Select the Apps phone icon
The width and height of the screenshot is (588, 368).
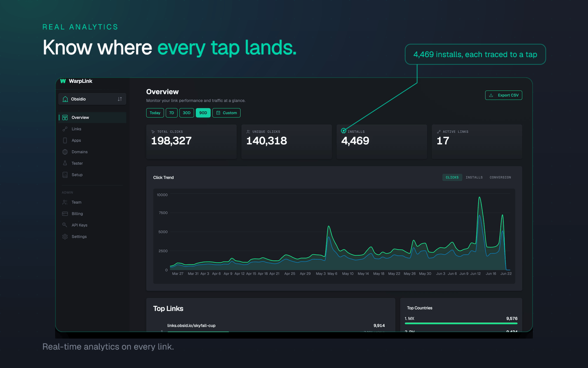[x=65, y=140]
